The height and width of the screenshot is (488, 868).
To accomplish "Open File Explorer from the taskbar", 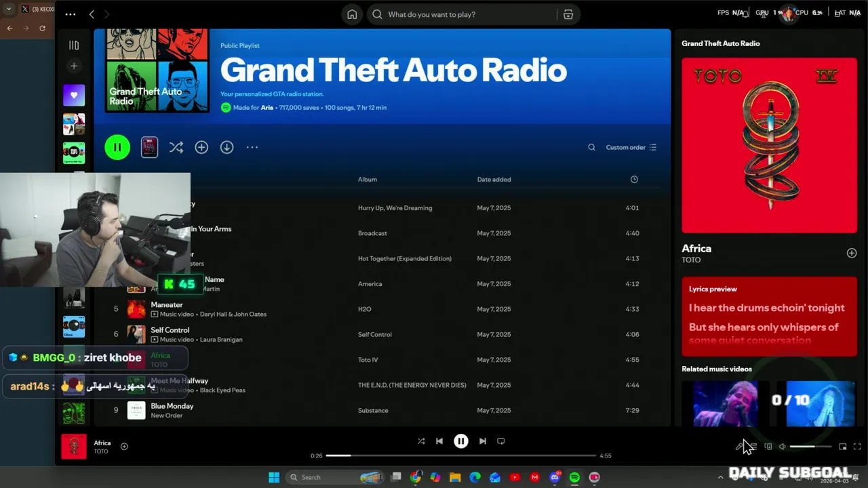I will pyautogui.click(x=455, y=477).
